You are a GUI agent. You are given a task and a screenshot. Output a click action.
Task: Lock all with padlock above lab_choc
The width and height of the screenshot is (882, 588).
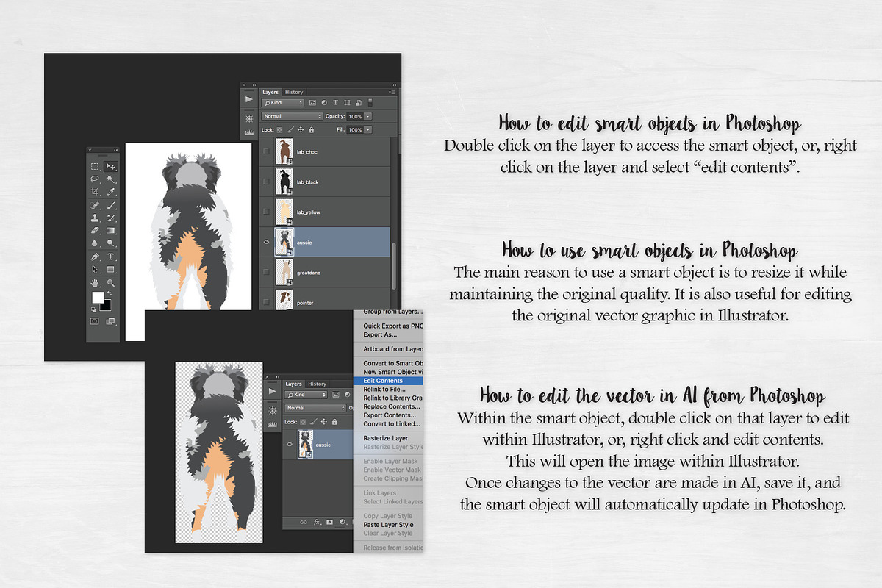[x=311, y=130]
